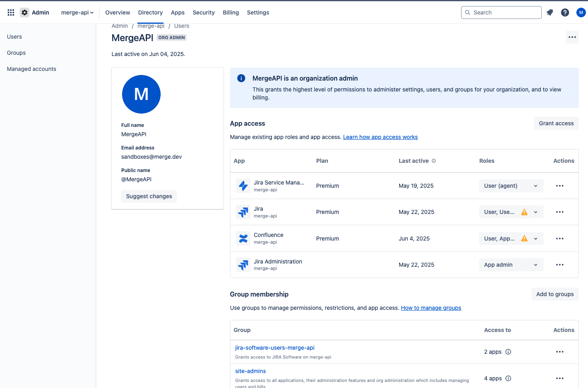Screen dimensions: 588x388
Task: Click the info icon next to 2 apps
Action: [x=508, y=352]
